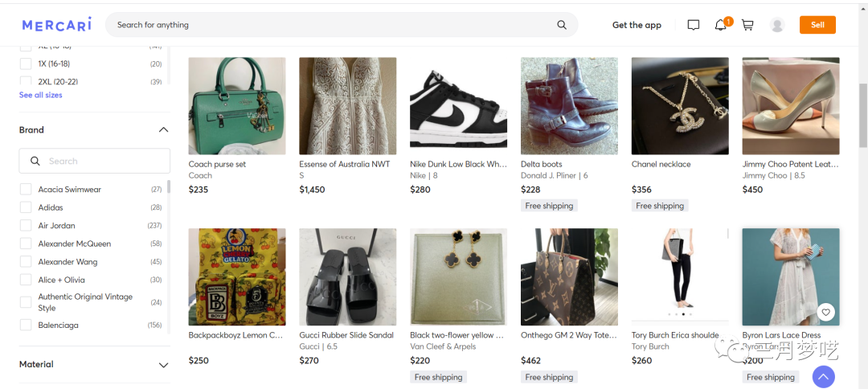868x389 pixels.
Task: Open the Nike Dunk Low product thumbnail
Action: coord(459,106)
